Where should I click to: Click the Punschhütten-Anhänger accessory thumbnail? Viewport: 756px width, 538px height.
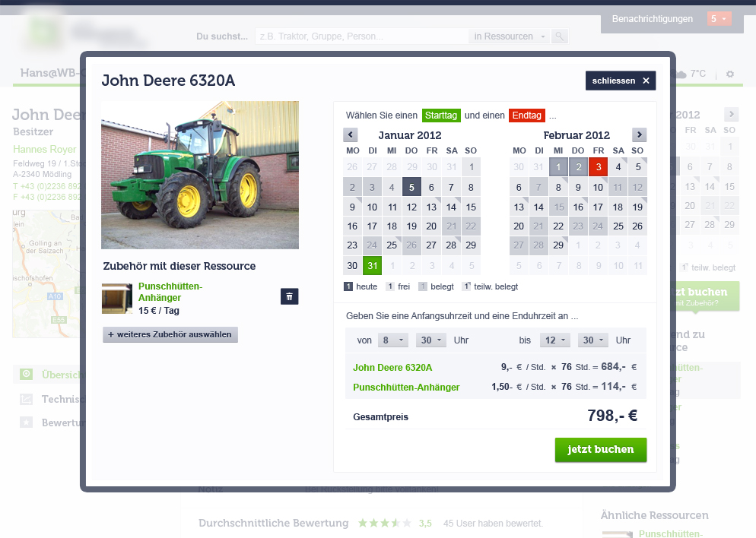click(x=116, y=299)
